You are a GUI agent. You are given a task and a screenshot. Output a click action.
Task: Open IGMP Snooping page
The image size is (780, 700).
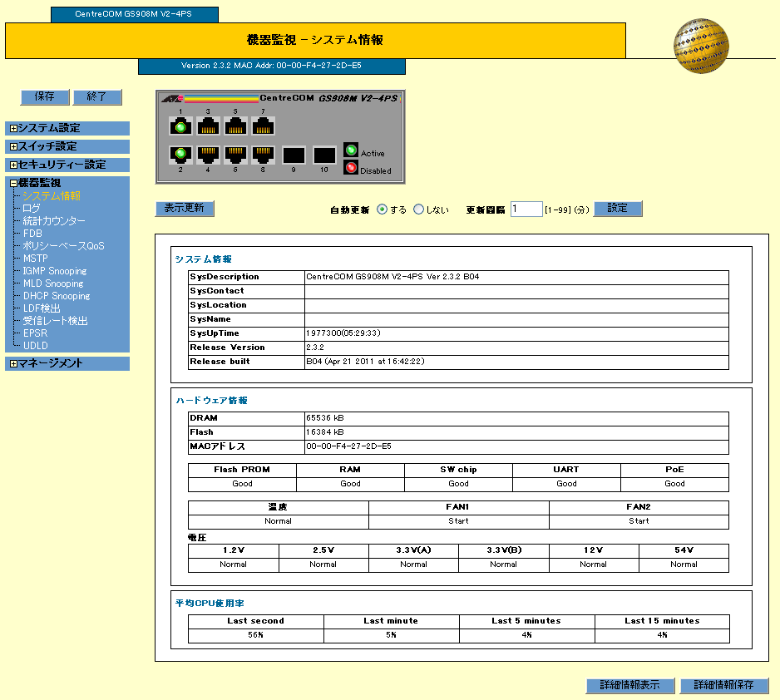click(55, 271)
